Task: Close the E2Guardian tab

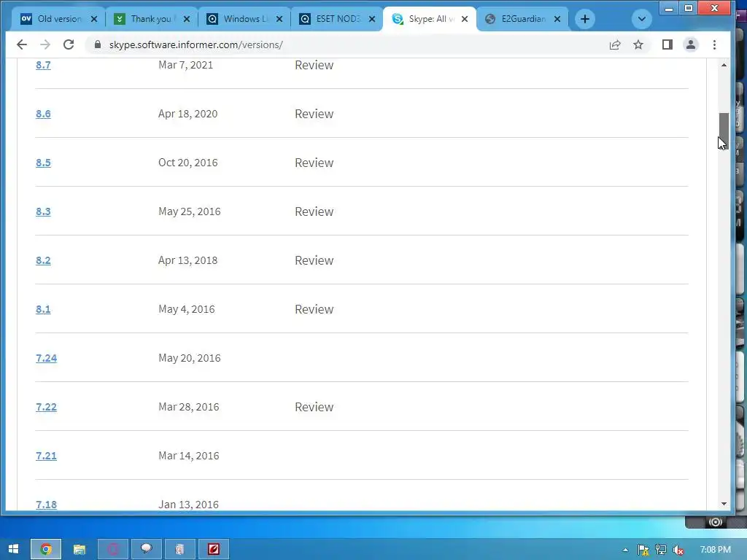Action: [557, 19]
